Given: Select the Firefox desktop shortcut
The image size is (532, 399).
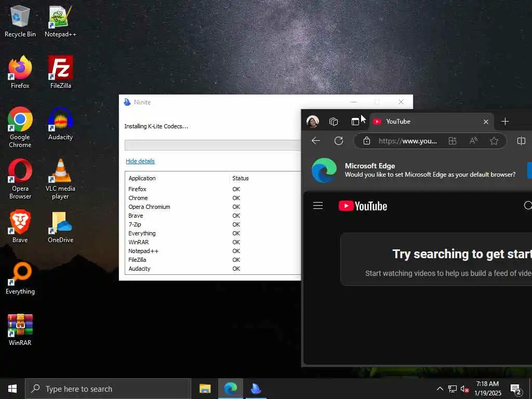Looking at the screenshot, I should [x=20, y=72].
